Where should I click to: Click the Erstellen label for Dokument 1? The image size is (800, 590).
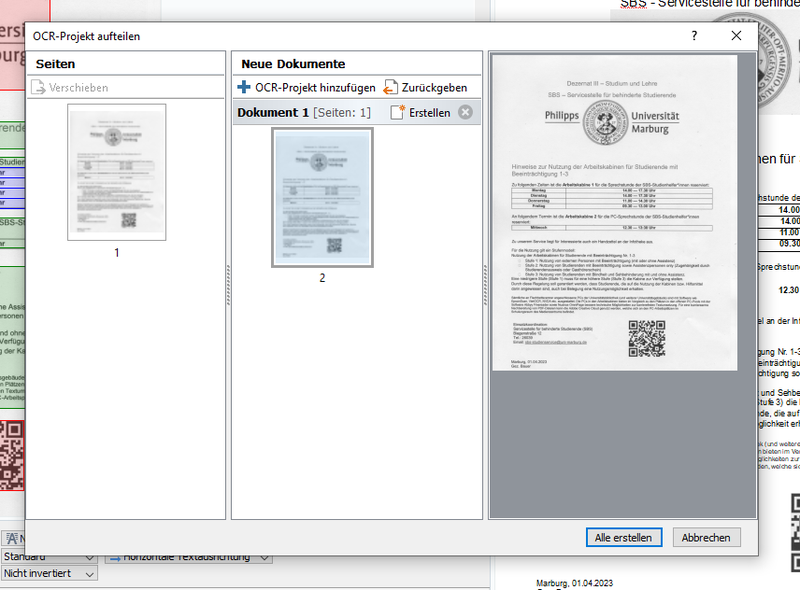430,112
